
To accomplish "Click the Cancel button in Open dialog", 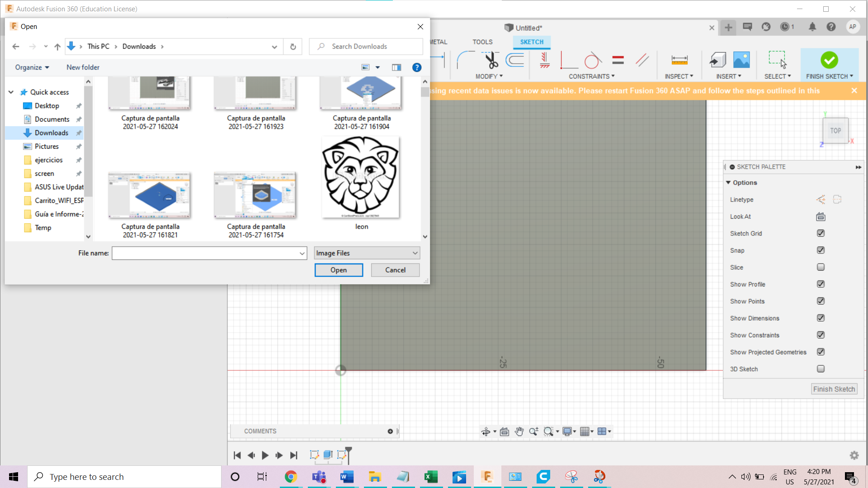I will (395, 270).
